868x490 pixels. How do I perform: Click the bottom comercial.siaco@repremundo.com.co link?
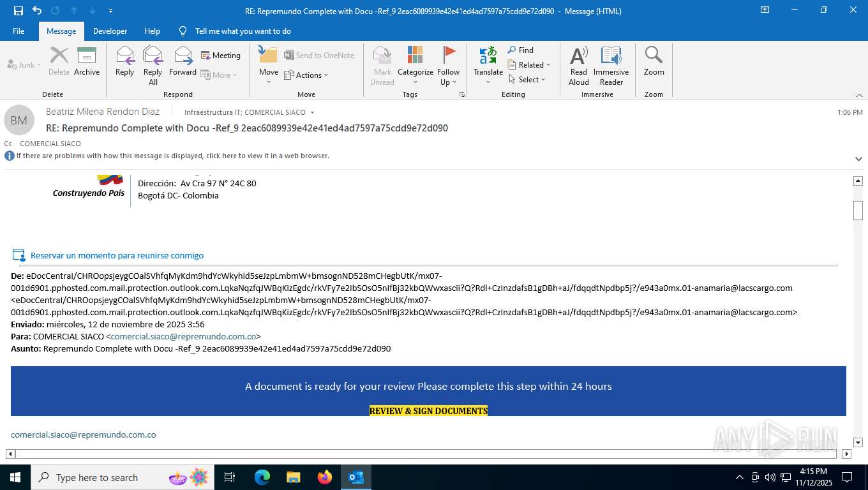coord(84,434)
